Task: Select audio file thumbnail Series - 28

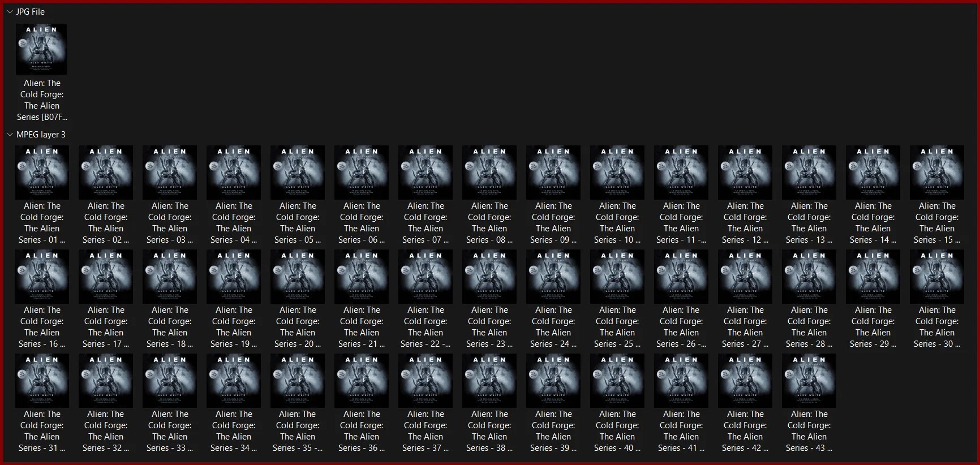Action: coord(809,277)
